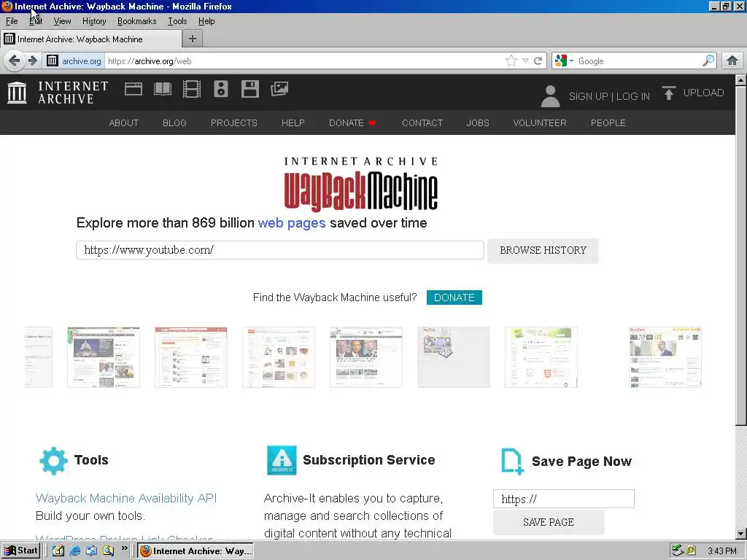Open a new tab with plus button
Screen dimensions: 747x560
pos(193,39)
